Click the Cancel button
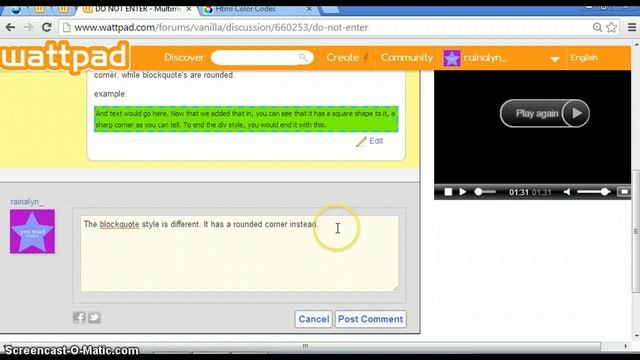This screenshot has width=640, height=360. [313, 319]
